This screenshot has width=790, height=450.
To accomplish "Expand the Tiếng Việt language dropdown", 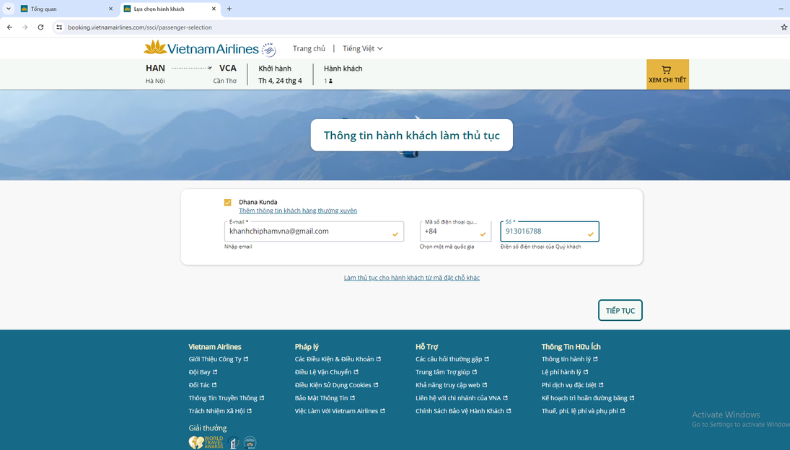I will point(362,48).
